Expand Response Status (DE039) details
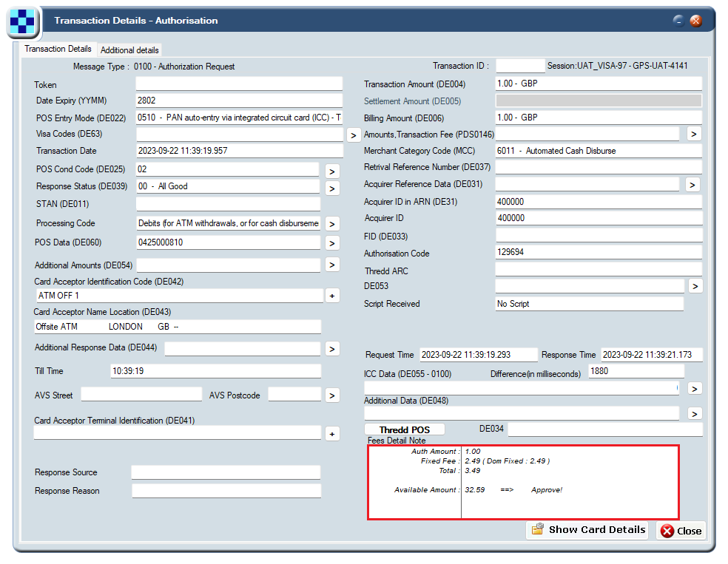Image resolution: width=728 pixels, height=564 pixels. 332,188
